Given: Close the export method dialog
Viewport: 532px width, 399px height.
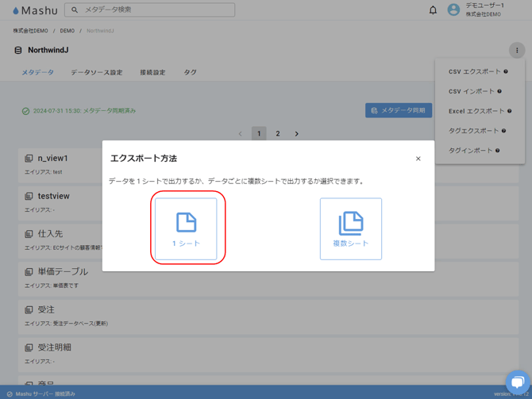Looking at the screenshot, I should point(418,159).
